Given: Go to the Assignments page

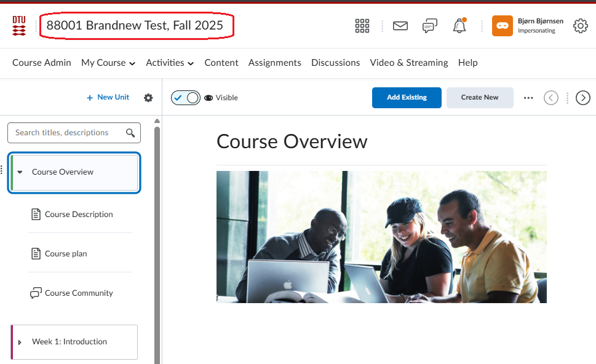Looking at the screenshot, I should coord(274,63).
